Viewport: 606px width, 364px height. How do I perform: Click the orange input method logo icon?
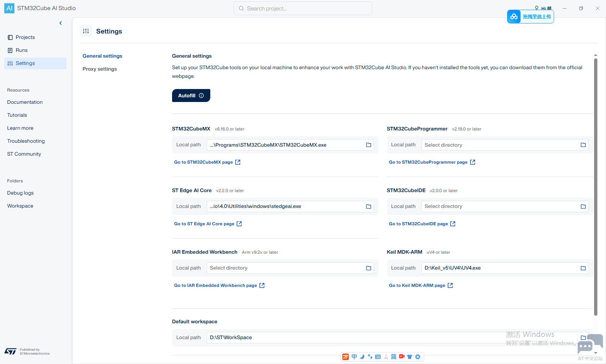pos(346,357)
